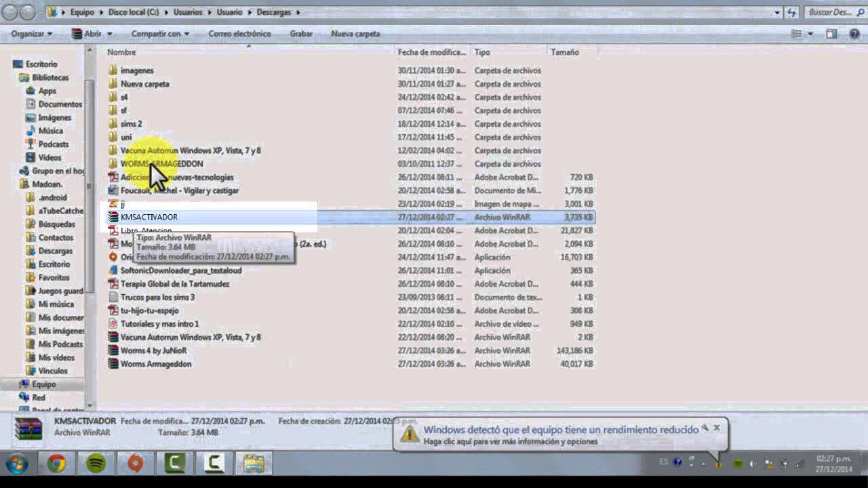Click Terapia Global de la Tartamudez PDF icon
This screenshot has width=868, height=488.
tap(113, 284)
